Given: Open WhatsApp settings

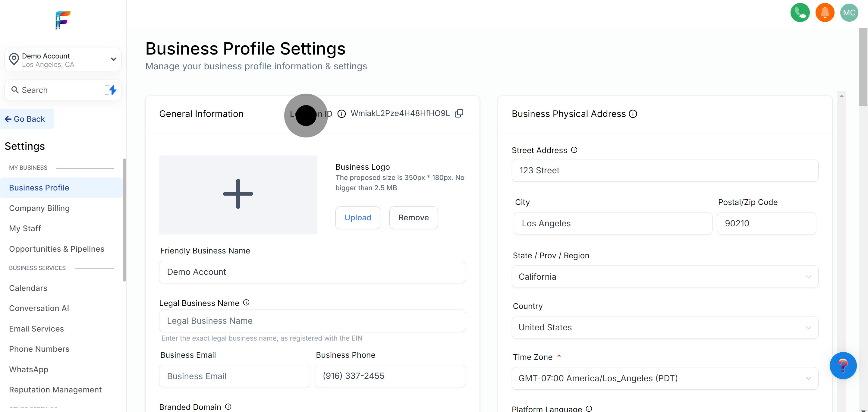Looking at the screenshot, I should click(29, 370).
